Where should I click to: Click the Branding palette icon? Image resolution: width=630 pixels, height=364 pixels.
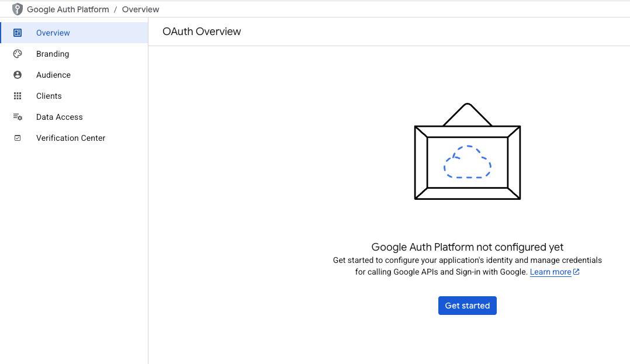[x=18, y=54]
